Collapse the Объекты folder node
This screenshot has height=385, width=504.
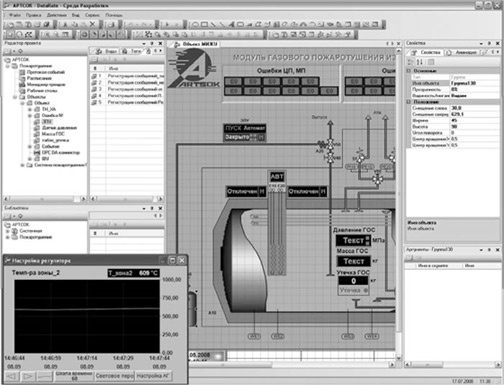15,97
